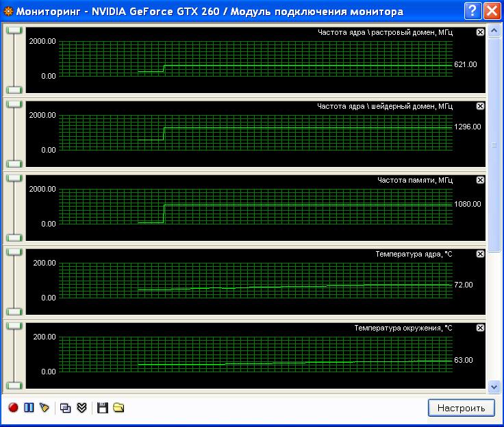The height and width of the screenshot is (427, 504).
Task: Pause monitoring with the blue pause icon
Action: pos(29,407)
